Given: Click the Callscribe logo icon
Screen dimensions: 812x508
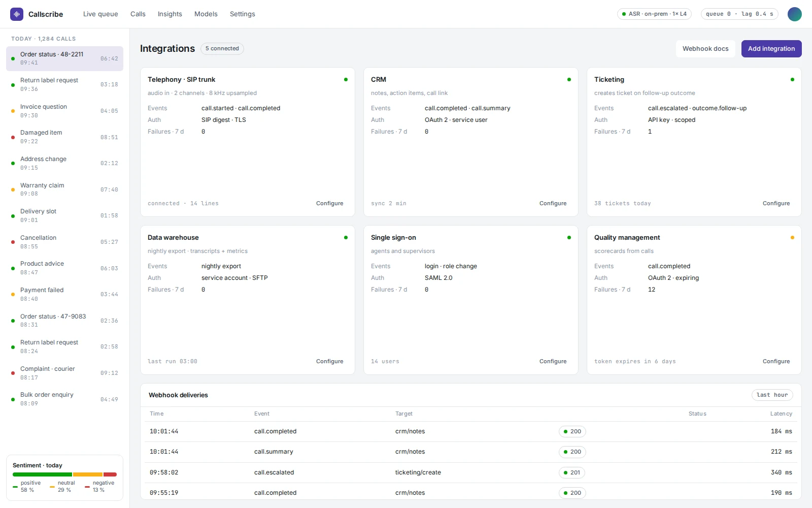Looking at the screenshot, I should pyautogui.click(x=17, y=14).
